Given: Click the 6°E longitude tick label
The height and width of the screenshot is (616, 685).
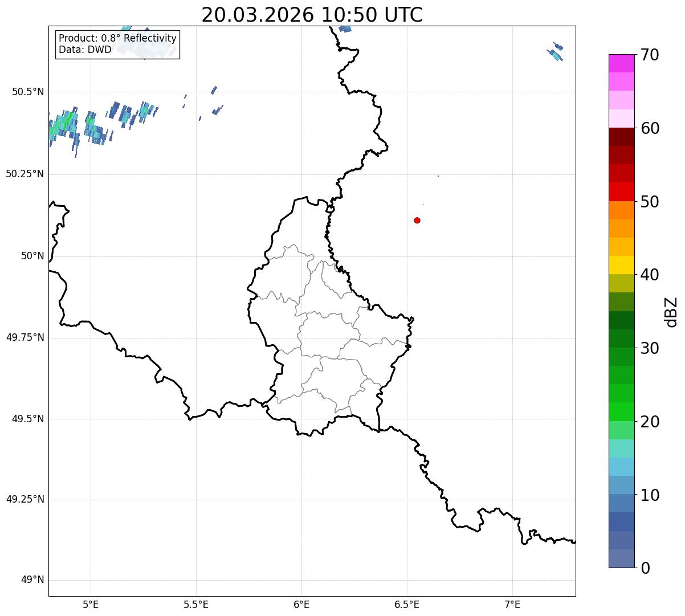Looking at the screenshot, I should (301, 604).
